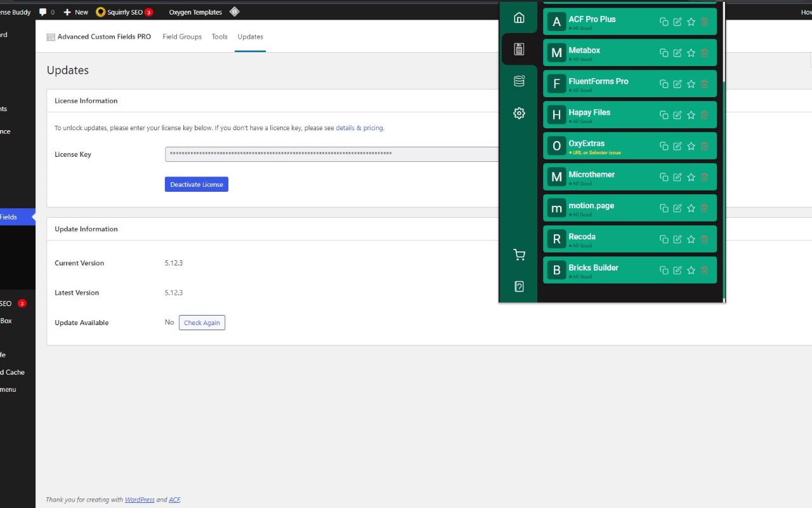Toggle favorite star for OxyExtras
812x508 pixels.
(x=691, y=146)
